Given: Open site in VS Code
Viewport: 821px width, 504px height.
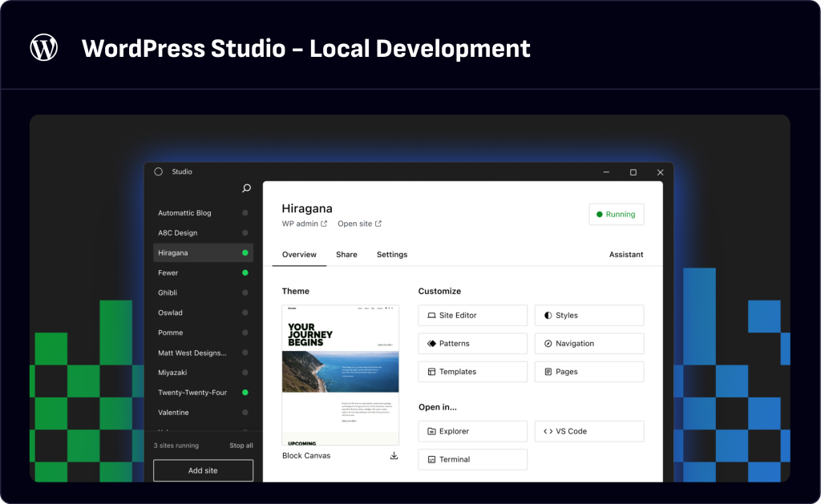Looking at the screenshot, I should click(x=588, y=431).
